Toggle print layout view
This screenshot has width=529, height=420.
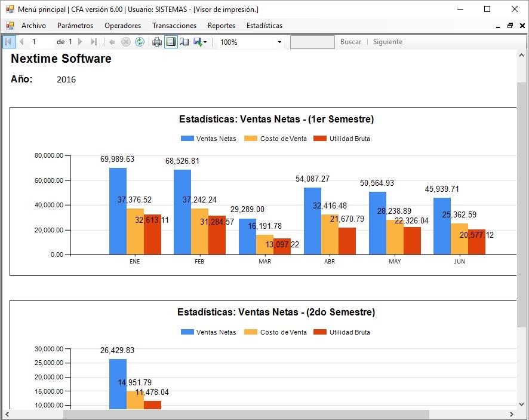point(171,42)
